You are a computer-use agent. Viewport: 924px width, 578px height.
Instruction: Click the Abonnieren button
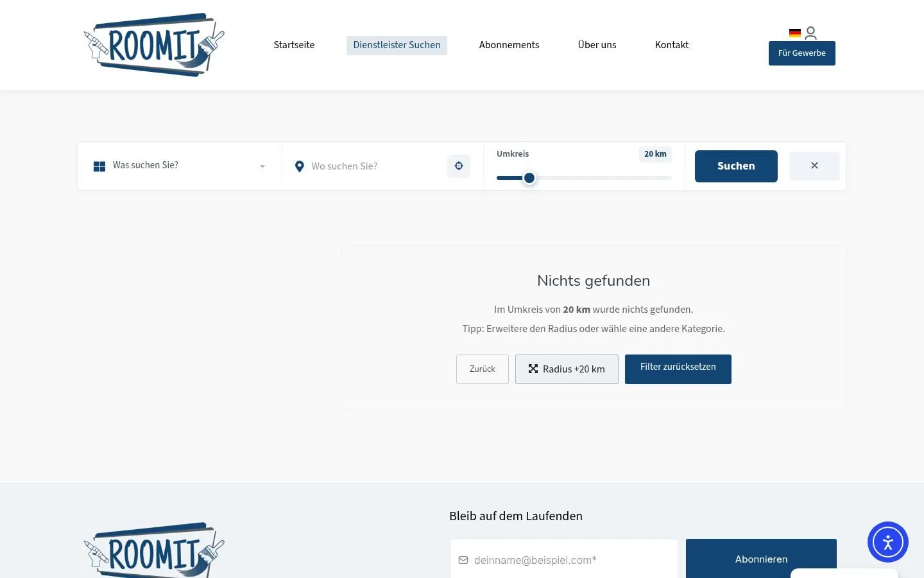(x=761, y=559)
